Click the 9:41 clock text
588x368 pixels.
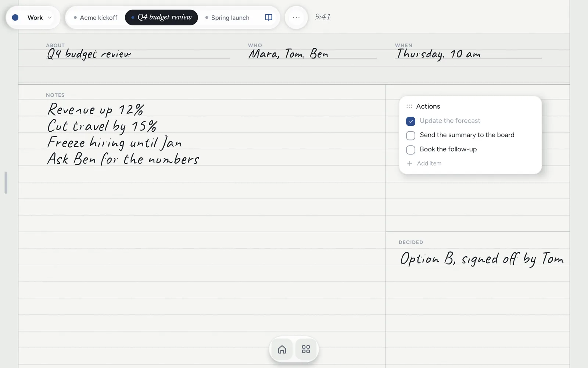(x=323, y=17)
